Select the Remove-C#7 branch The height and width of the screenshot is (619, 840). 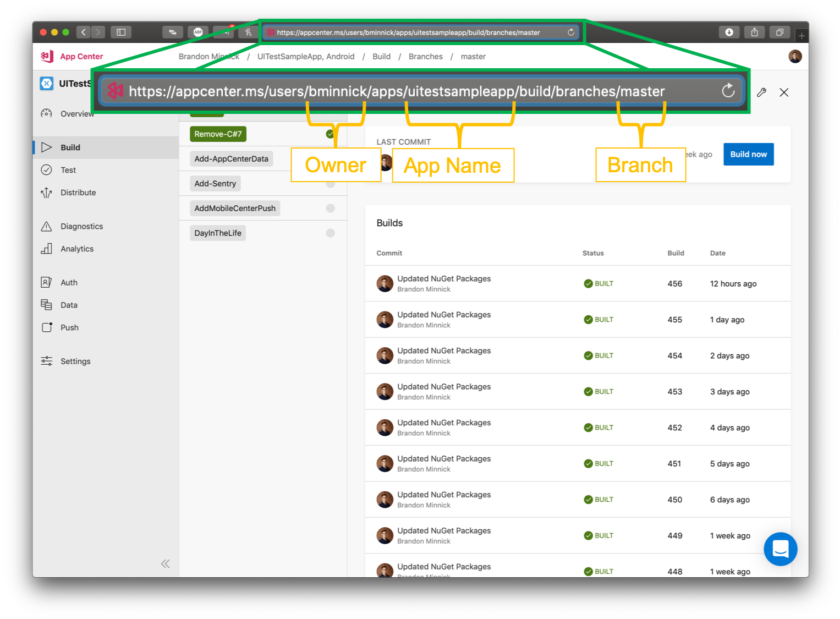point(218,134)
